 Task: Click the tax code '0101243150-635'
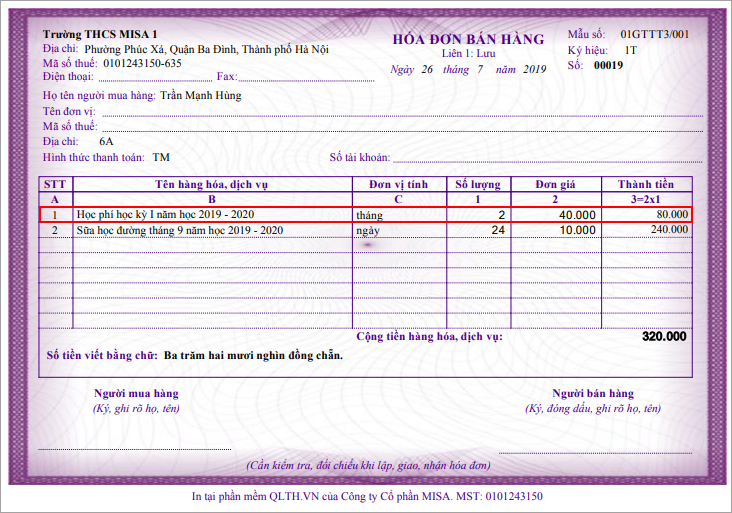click(x=142, y=63)
